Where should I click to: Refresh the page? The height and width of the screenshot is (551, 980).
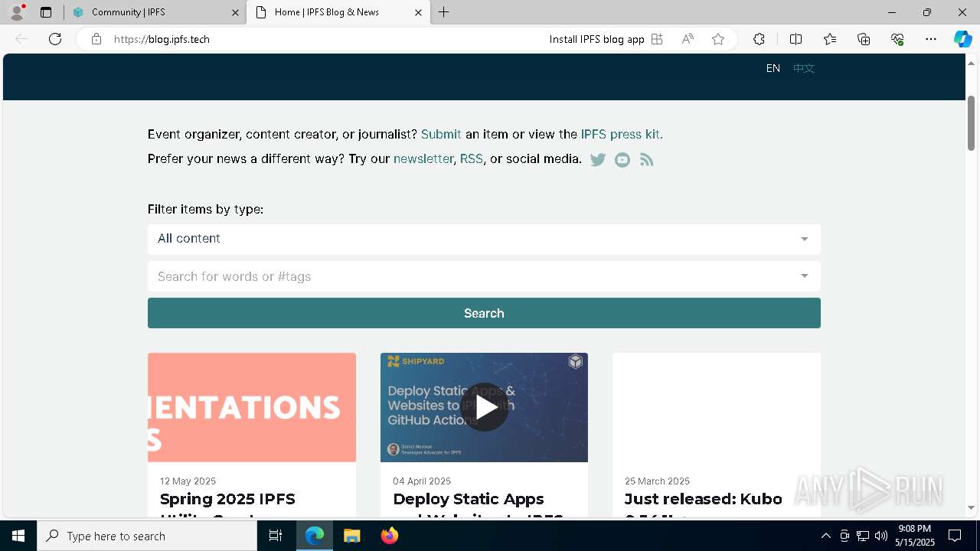point(55,39)
